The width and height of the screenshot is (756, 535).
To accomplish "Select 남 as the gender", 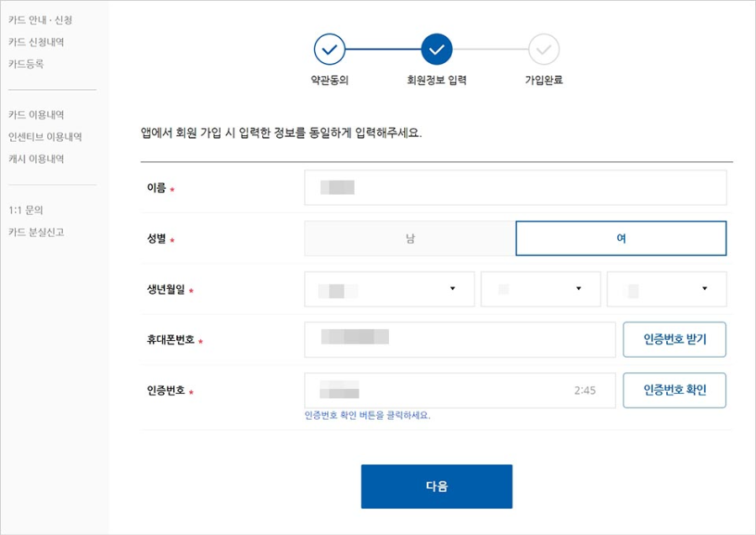I will pyautogui.click(x=409, y=239).
